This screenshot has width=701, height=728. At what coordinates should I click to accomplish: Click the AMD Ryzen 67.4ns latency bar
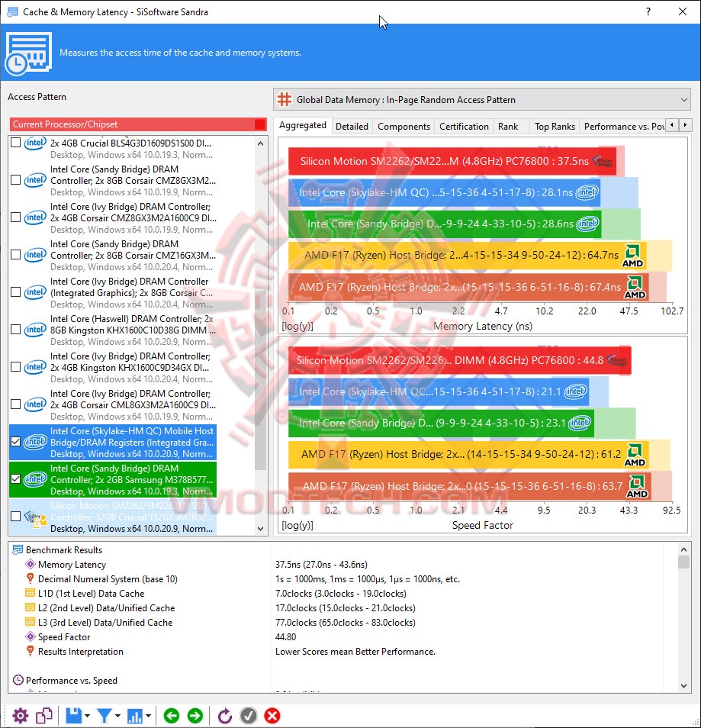[x=468, y=287]
